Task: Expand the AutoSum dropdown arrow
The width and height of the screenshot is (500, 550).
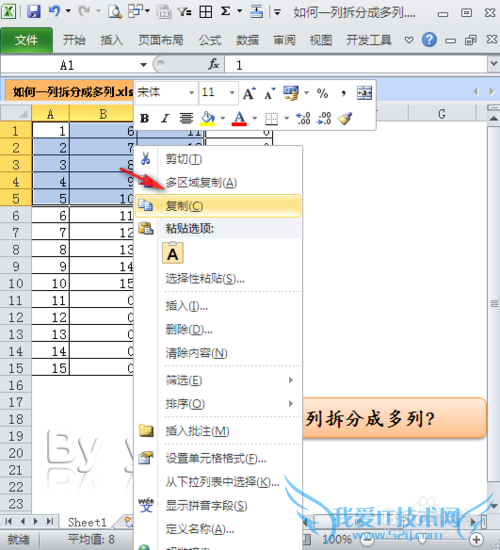Action: pyautogui.click(x=240, y=12)
